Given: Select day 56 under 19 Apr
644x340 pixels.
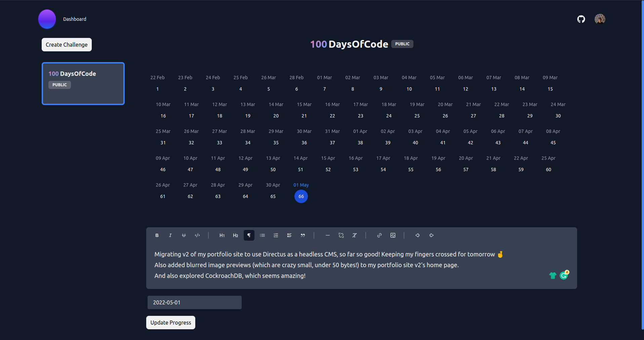Looking at the screenshot, I should click(x=438, y=169).
